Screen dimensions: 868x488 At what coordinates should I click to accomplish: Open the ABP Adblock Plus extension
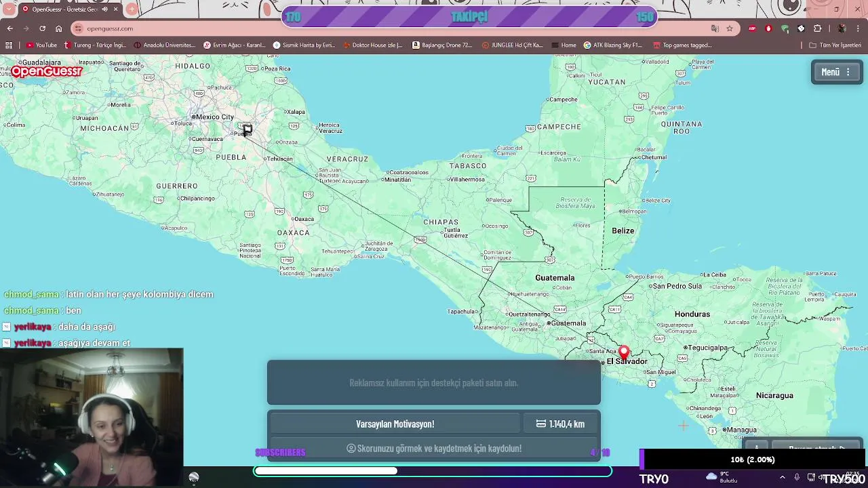[753, 28]
